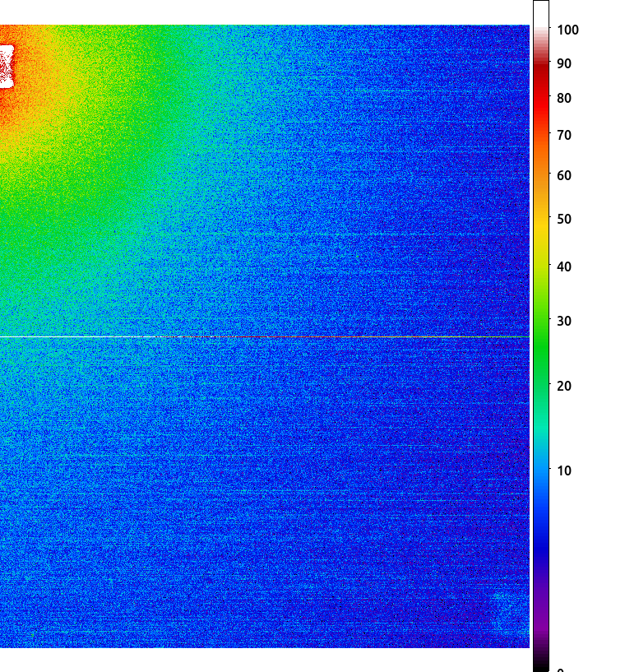Click the white saturated blob in heatmap corner
The height and width of the screenshot is (672, 625).
tap(7, 67)
